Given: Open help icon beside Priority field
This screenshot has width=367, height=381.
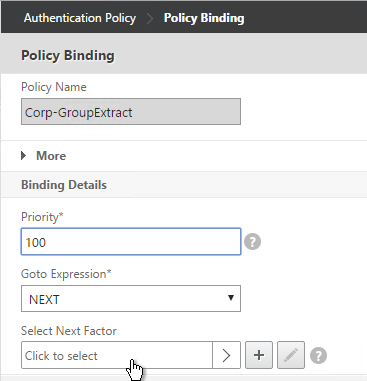Looking at the screenshot, I should 253,242.
